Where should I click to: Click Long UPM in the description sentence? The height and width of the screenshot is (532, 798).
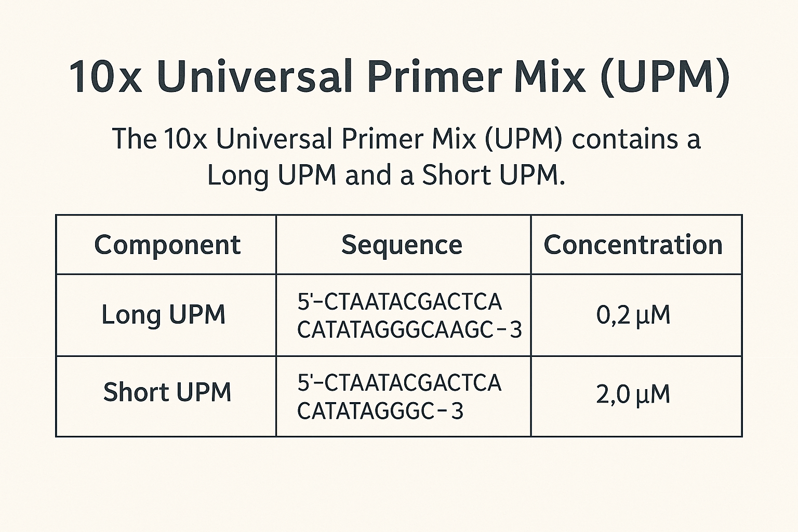pos(272,176)
